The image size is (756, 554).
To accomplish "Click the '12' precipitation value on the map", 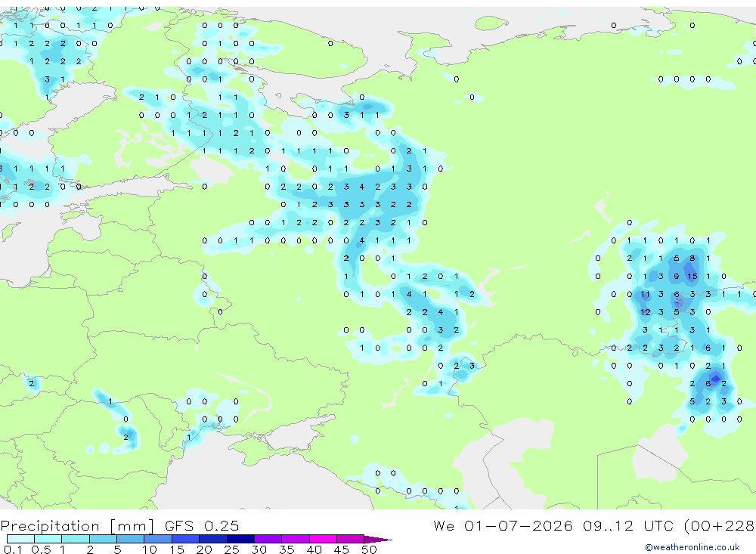I will coord(645,312).
